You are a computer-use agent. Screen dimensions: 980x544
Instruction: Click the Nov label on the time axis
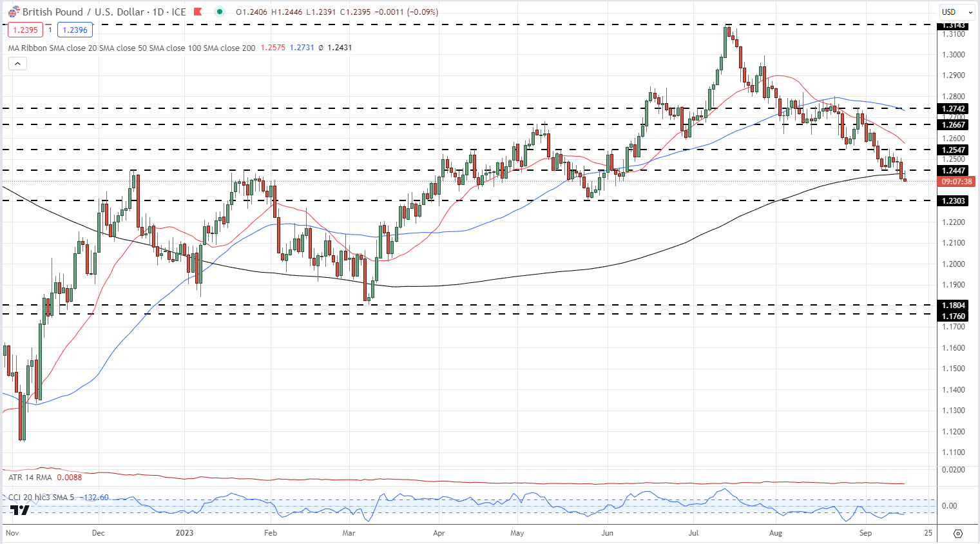coord(12,533)
